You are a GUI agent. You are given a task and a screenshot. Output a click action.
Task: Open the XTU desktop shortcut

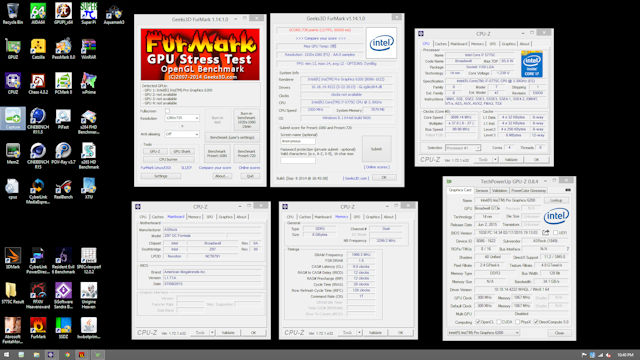(89, 188)
